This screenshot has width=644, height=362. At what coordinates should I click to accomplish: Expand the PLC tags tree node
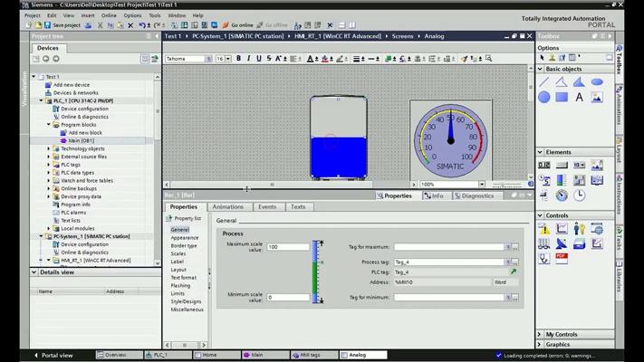pyautogui.click(x=49, y=165)
